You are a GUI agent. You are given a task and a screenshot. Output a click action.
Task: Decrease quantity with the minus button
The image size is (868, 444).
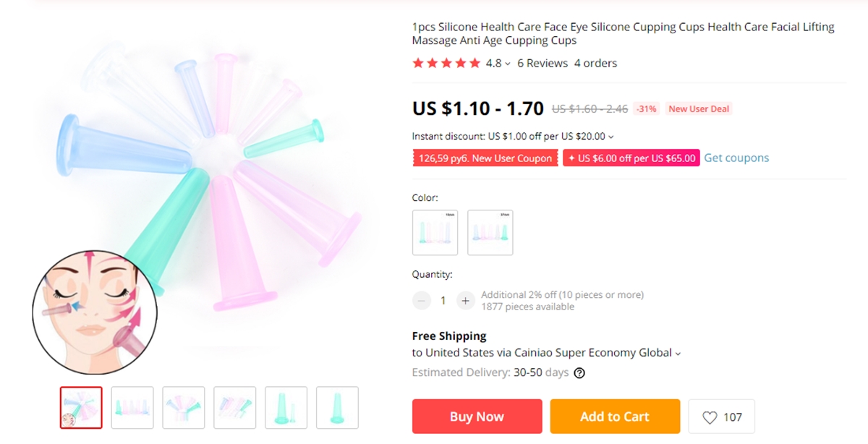pos(421,301)
